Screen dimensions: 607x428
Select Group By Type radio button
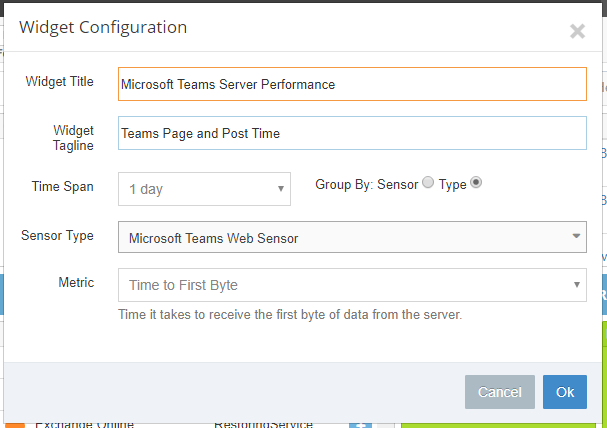(476, 182)
